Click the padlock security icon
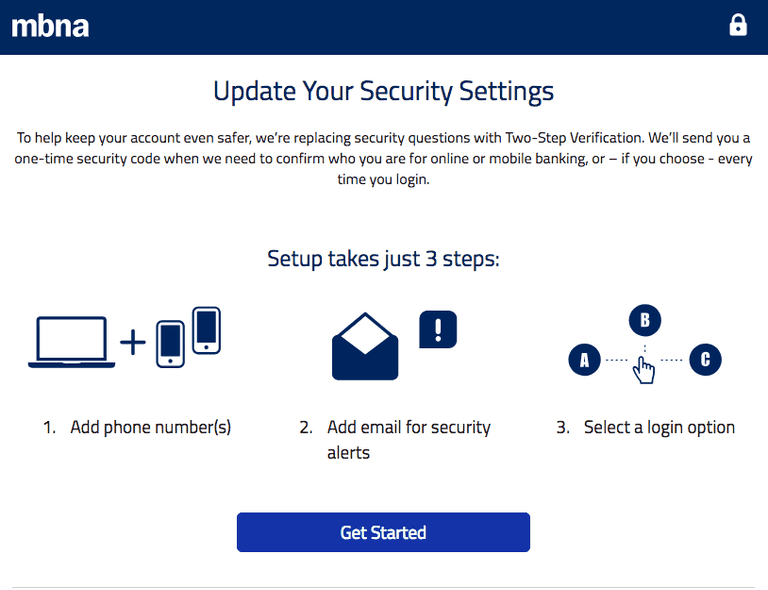768x590 pixels. click(x=738, y=25)
